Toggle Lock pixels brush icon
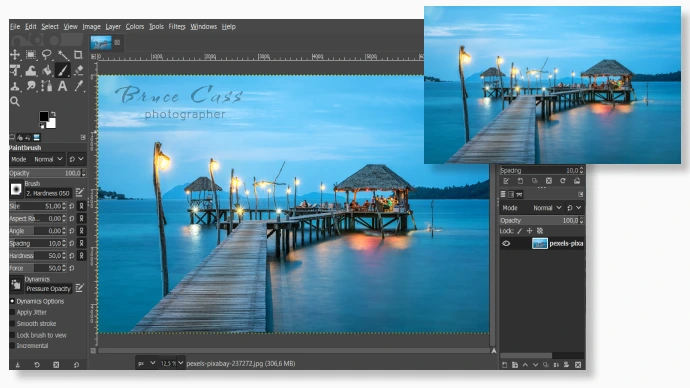 click(519, 231)
